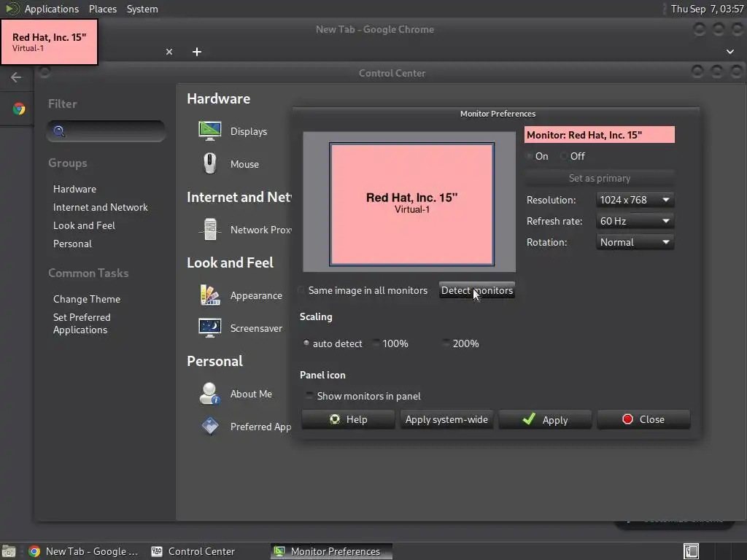Click the Show Desktop icon in bottom panel
Viewport: 747px width, 560px height.
click(9, 551)
